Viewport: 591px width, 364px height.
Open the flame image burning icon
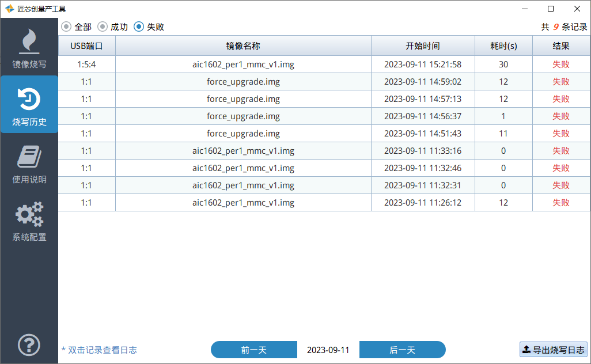[29, 41]
